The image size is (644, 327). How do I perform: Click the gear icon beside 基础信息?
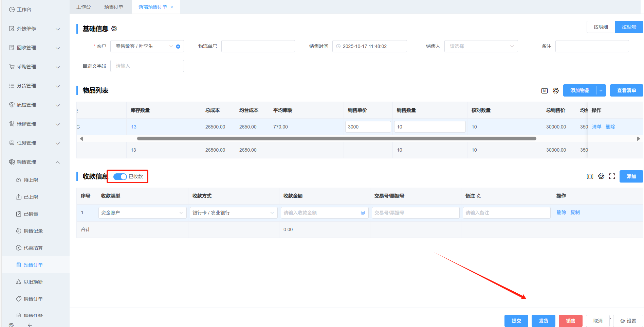pyautogui.click(x=114, y=29)
